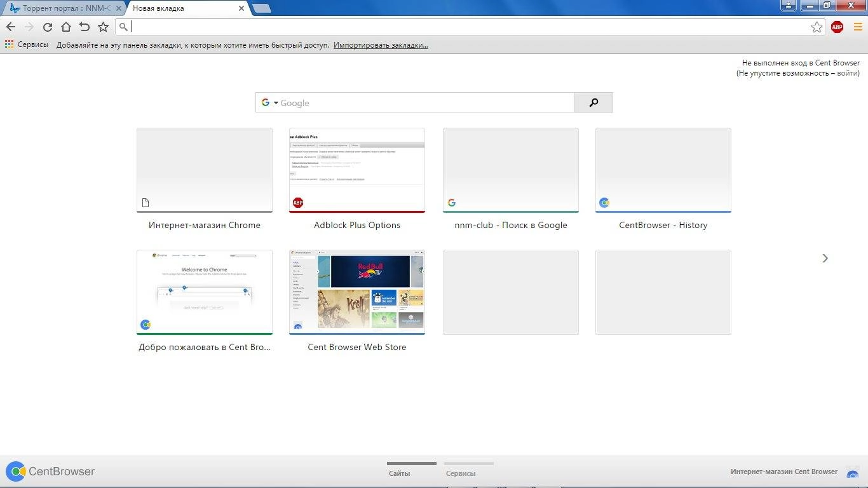868x488 pixels.
Task: Close the Новая вкладка tab
Action: pyautogui.click(x=241, y=8)
